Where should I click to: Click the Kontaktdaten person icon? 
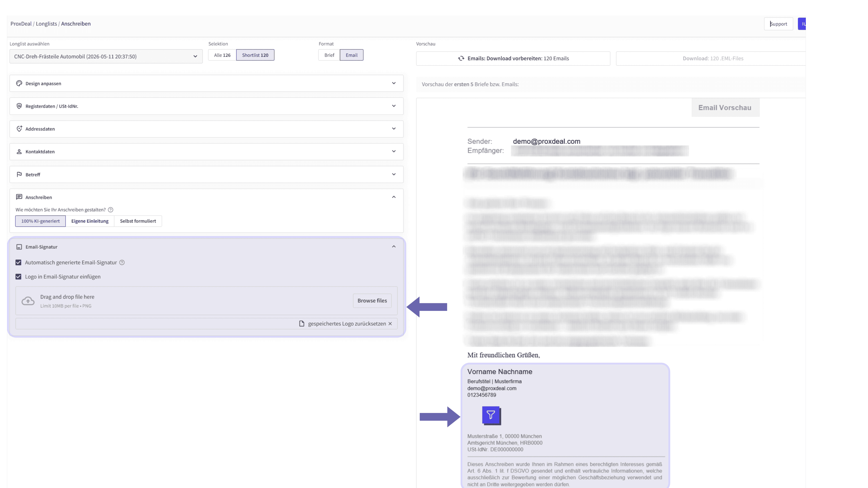(x=19, y=152)
